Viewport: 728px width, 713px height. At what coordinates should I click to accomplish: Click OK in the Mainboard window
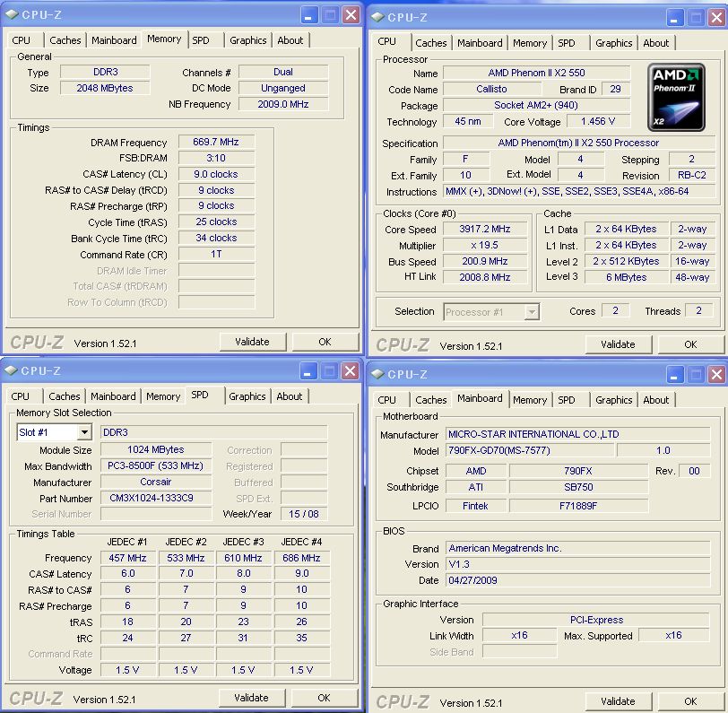[x=691, y=701]
